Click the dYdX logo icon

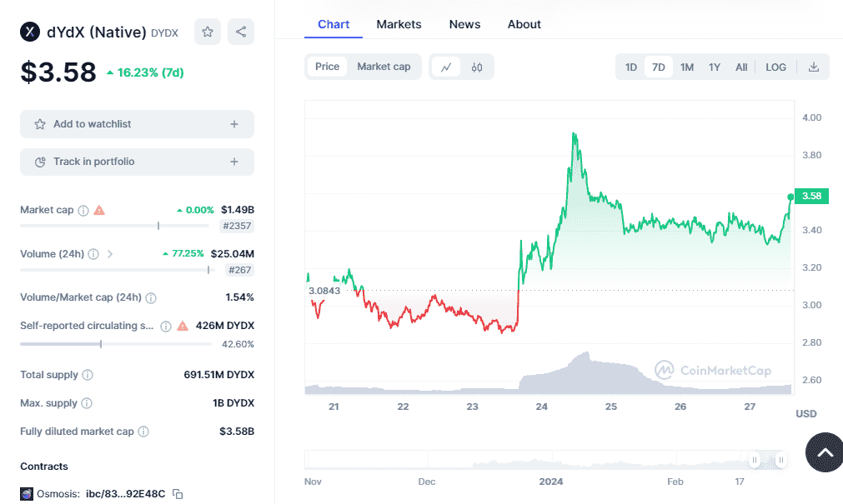click(30, 32)
